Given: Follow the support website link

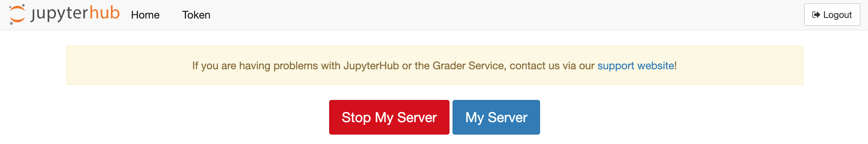Looking at the screenshot, I should pyautogui.click(x=635, y=65).
